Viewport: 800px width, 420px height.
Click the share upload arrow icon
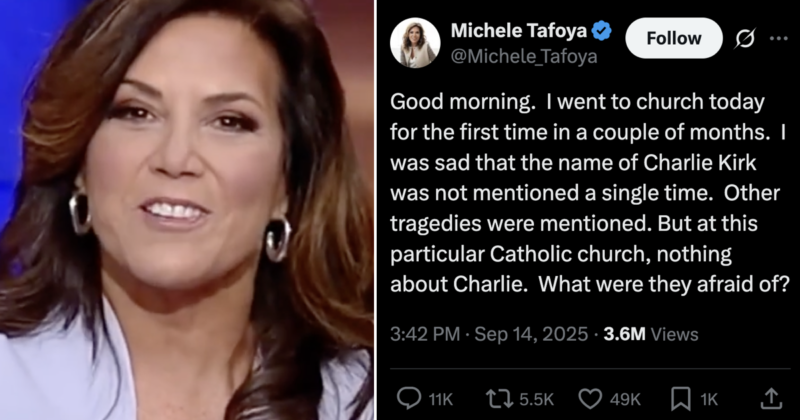click(769, 398)
